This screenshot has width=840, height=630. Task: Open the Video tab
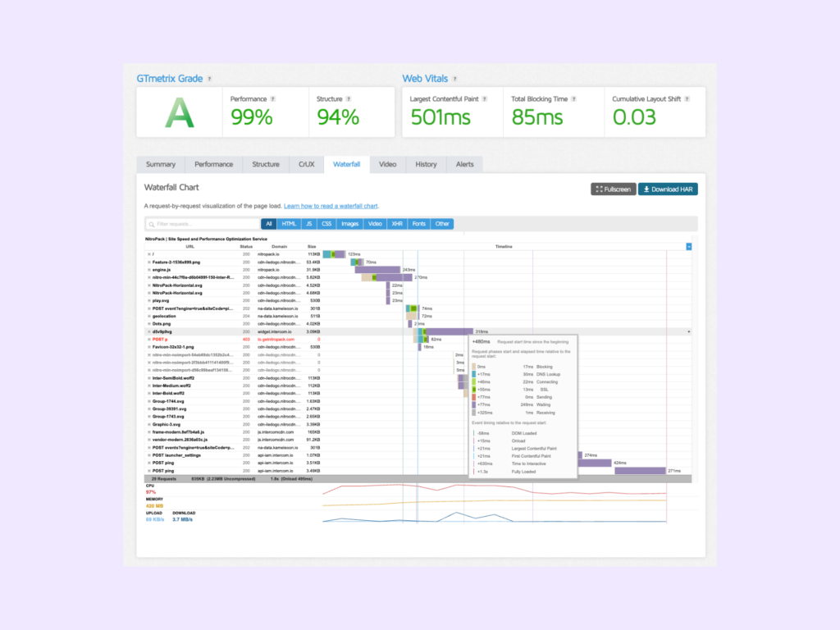[x=387, y=164]
